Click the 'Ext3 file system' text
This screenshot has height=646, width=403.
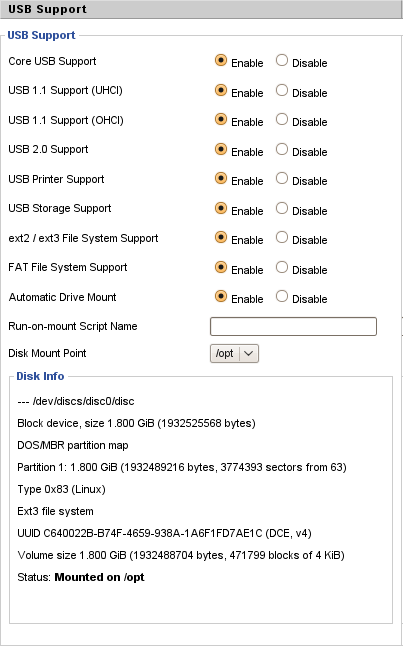(x=56, y=511)
